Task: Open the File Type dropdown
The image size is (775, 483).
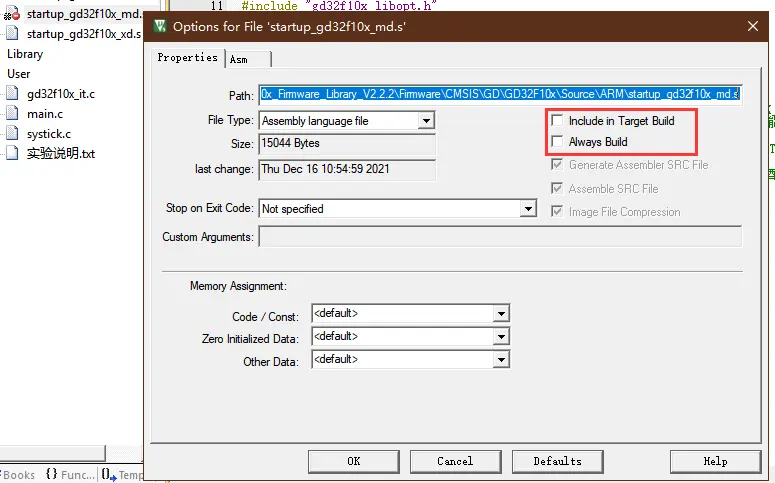Action: (426, 121)
